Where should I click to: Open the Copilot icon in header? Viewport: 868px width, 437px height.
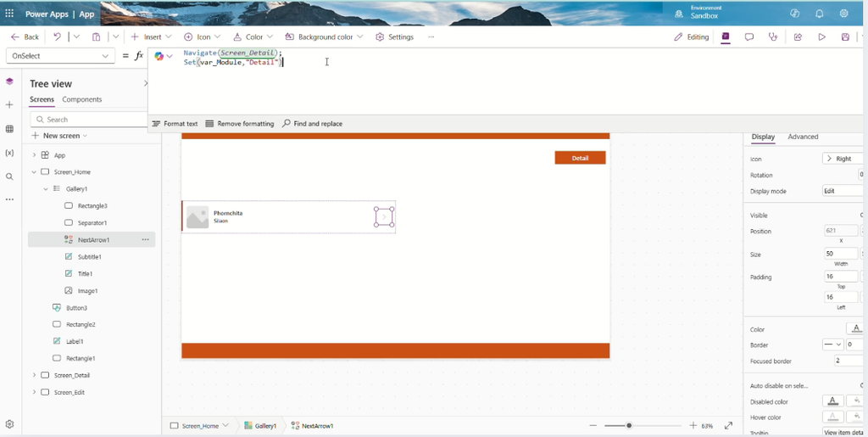[795, 14]
